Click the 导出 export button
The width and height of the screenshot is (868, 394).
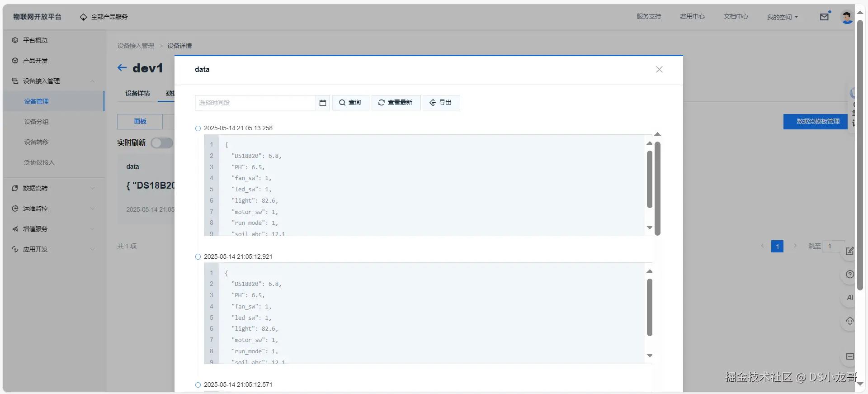(x=441, y=103)
